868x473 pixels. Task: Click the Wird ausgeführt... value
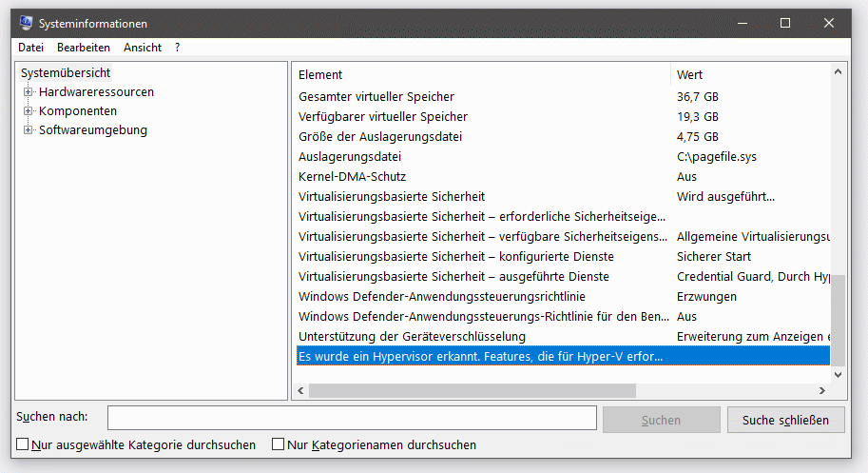725,197
